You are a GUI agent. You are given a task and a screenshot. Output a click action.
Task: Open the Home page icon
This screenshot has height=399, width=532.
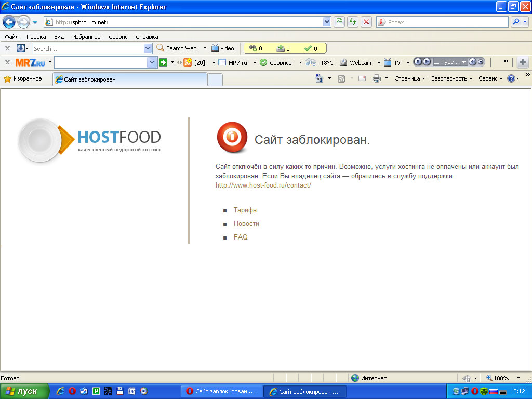[320, 79]
